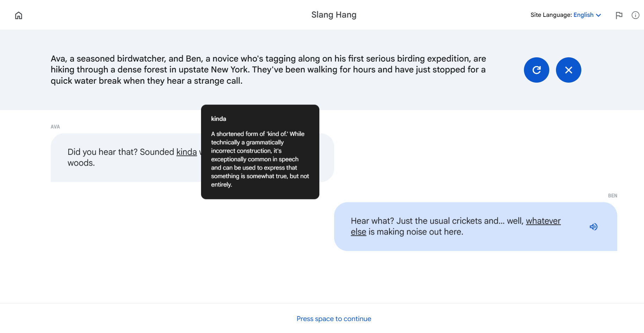Image resolution: width=644 pixels, height=333 pixels.
Task: Play audio for Ben's message
Action: point(593,227)
